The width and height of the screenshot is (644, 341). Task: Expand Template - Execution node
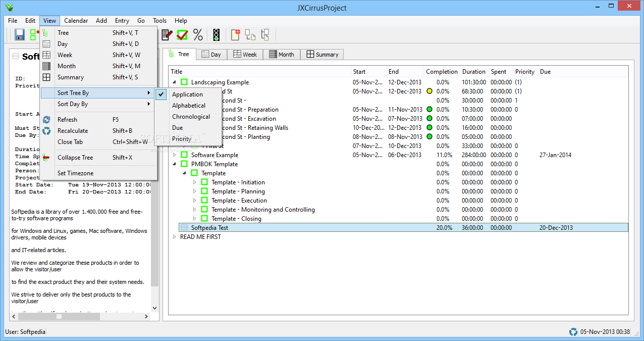(x=195, y=201)
